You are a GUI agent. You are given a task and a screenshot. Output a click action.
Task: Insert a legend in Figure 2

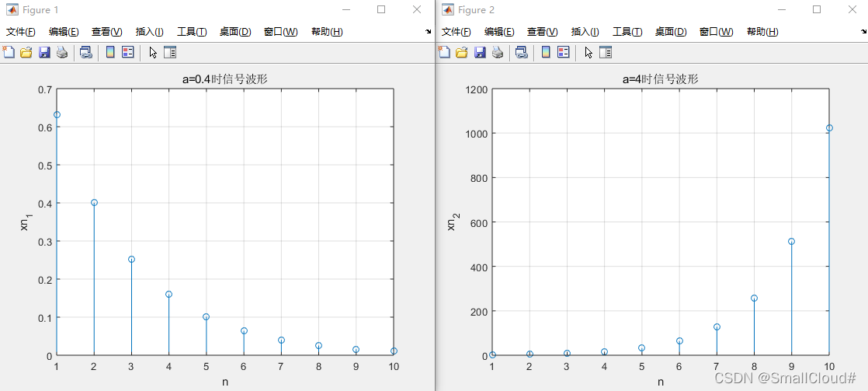point(564,53)
